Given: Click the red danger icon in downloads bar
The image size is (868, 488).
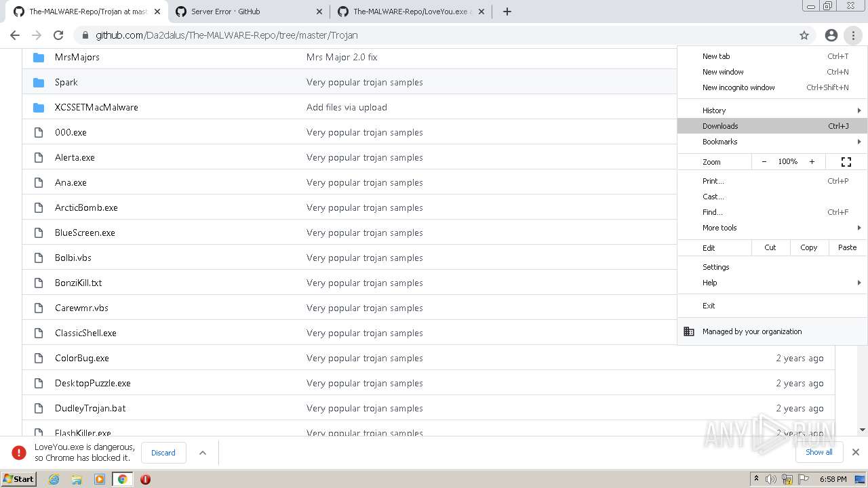Looking at the screenshot, I should (19, 453).
